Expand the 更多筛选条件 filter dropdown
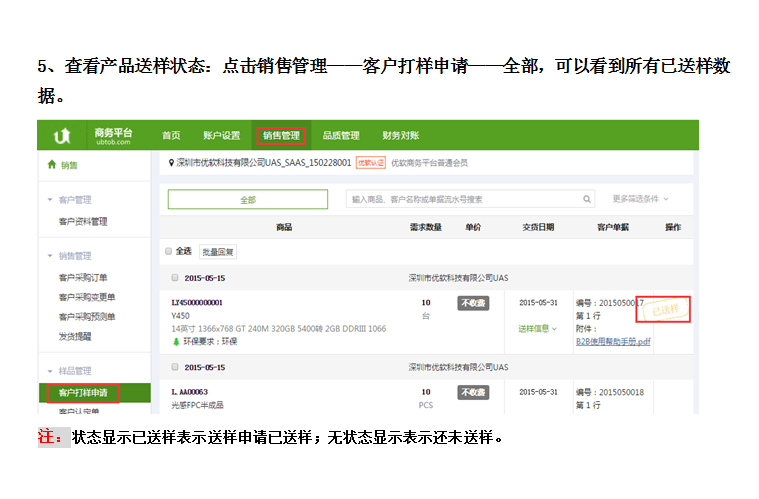This screenshot has height=499, width=759. click(x=640, y=199)
